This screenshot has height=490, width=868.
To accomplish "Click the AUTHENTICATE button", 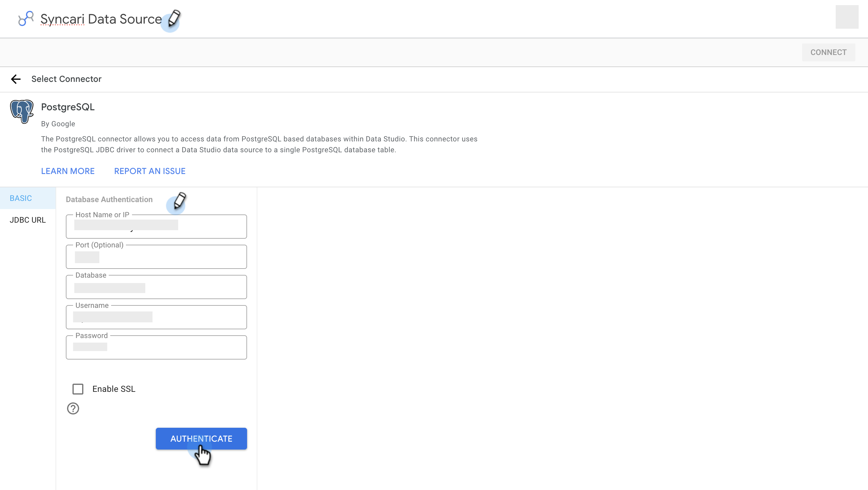I will click(201, 438).
